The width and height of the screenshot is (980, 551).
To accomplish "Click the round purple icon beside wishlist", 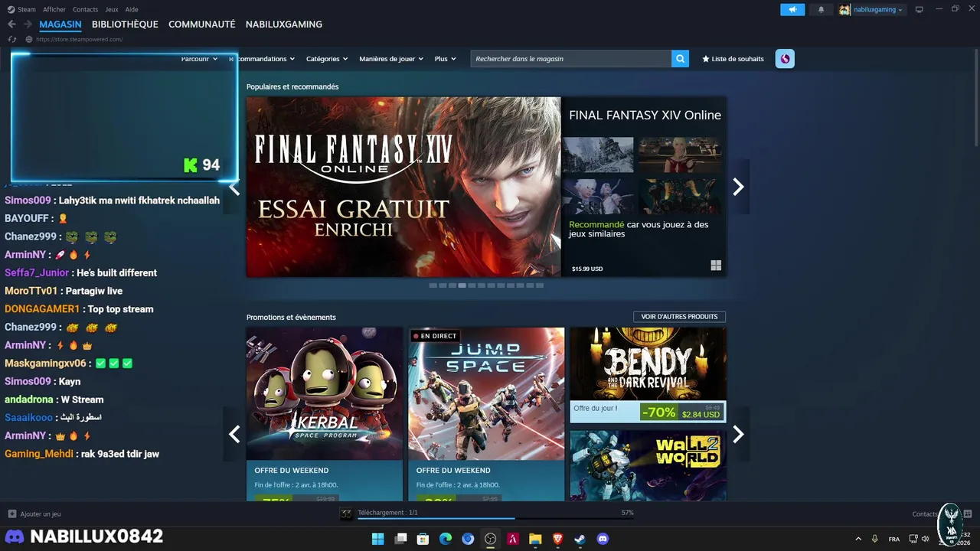I will (x=785, y=59).
